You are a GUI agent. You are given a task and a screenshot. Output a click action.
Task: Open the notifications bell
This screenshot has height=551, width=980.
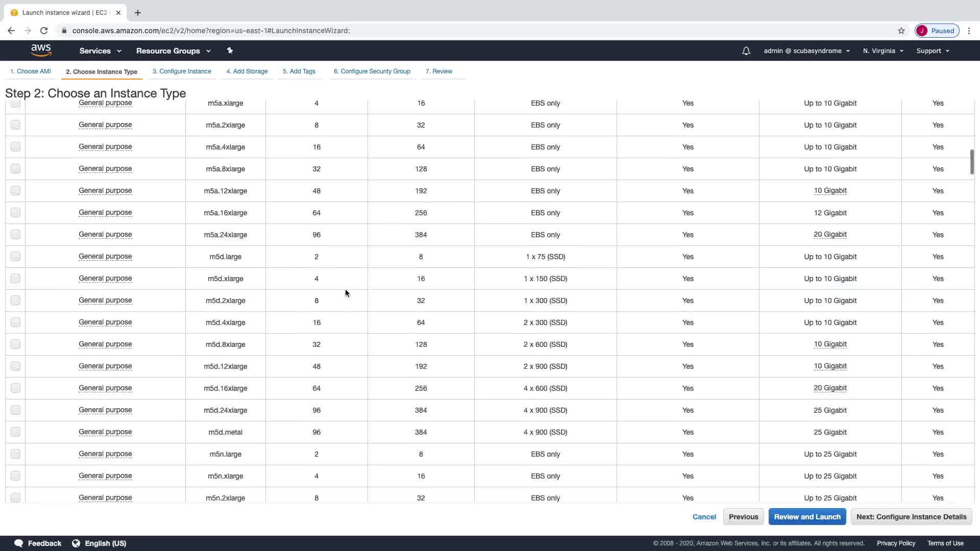click(746, 51)
